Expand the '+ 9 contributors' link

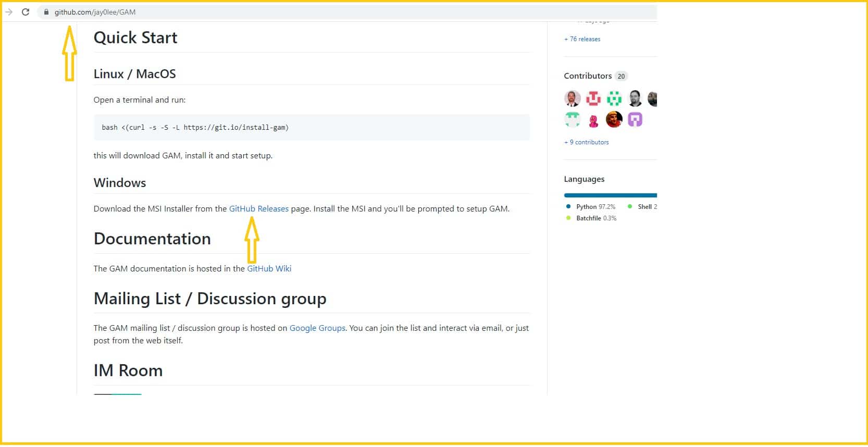tap(586, 142)
